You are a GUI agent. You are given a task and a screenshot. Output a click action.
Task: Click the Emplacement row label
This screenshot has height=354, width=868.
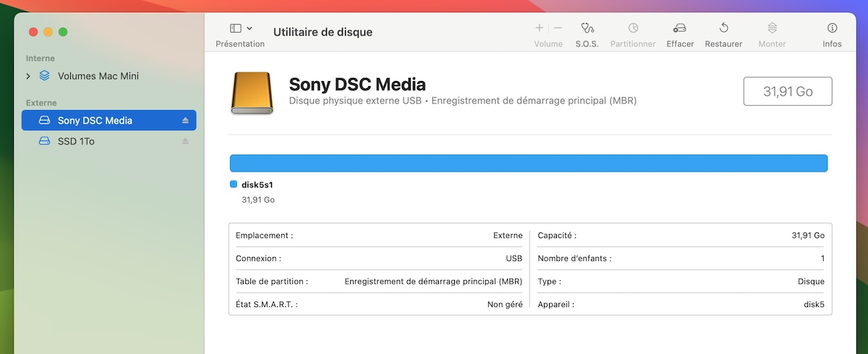click(x=265, y=235)
